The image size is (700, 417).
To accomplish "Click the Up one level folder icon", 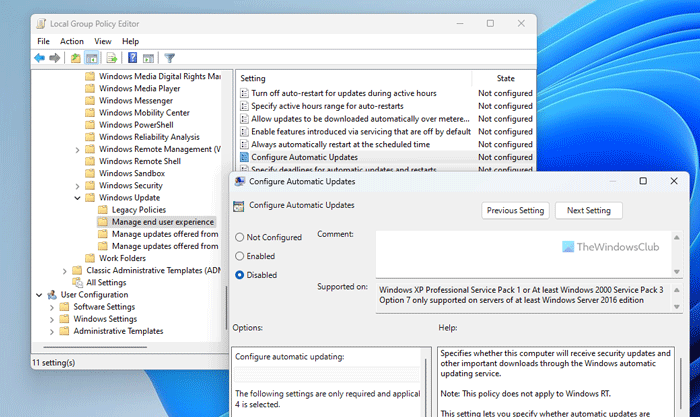I will [76, 58].
